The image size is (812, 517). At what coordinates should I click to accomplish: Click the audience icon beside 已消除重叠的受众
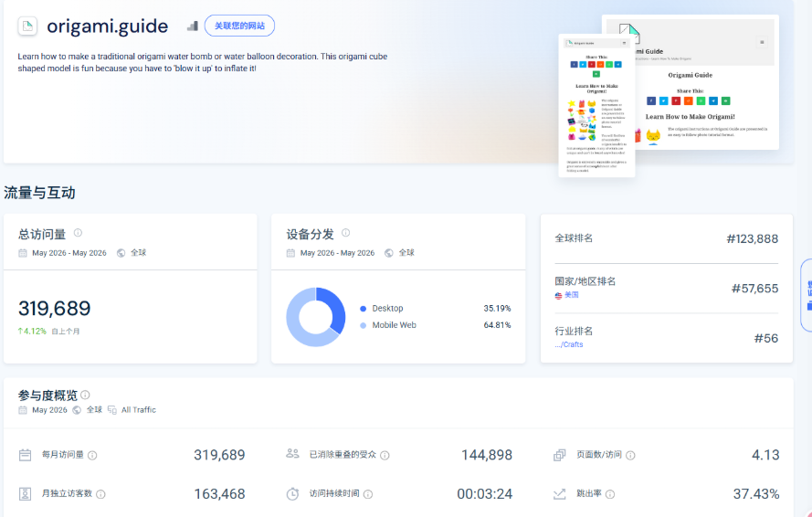click(292, 454)
